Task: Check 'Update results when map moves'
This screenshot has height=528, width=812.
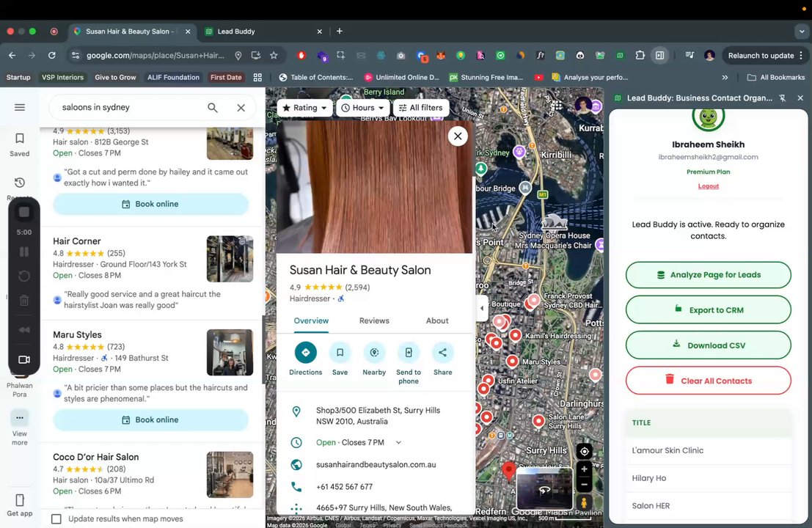Action: (x=56, y=518)
